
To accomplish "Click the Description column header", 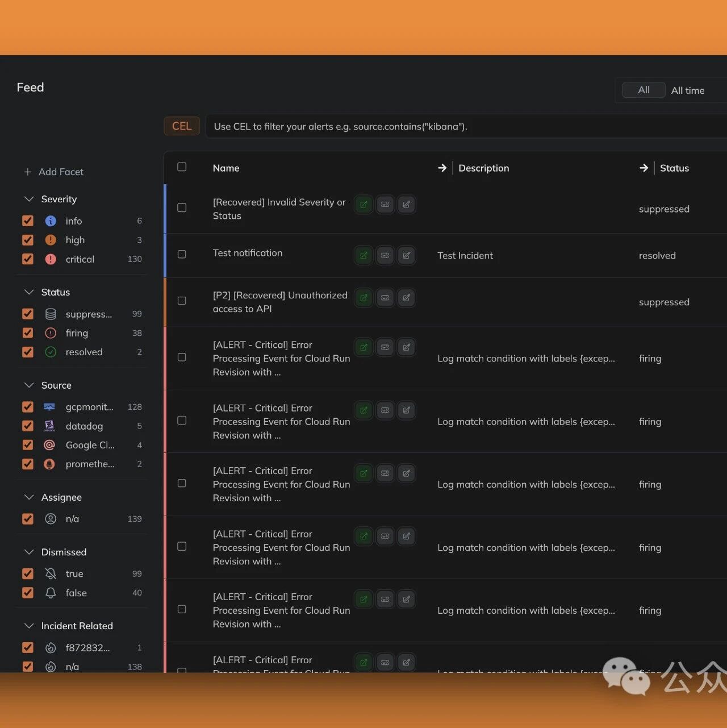I will 484,168.
